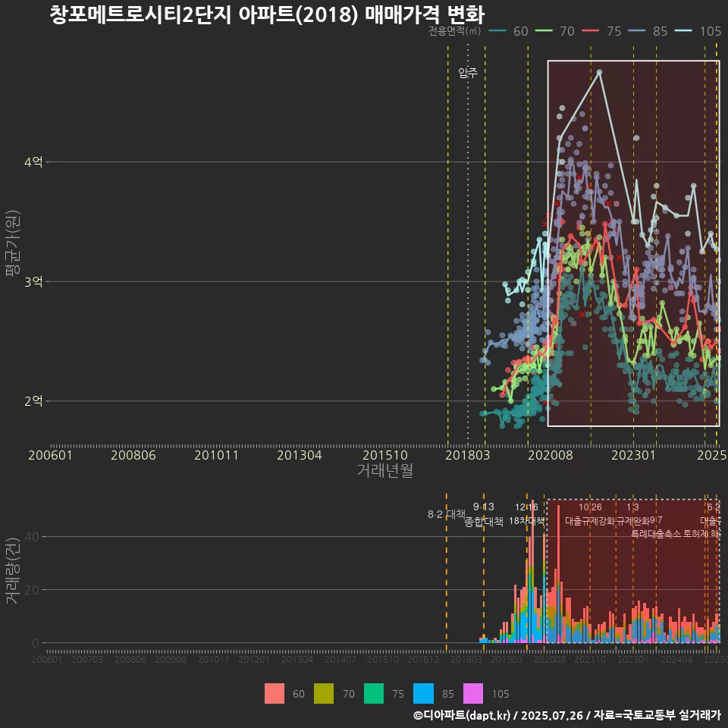Screen dimensions: 728x728
Task: Click the 거래량(건) y-axis title
Action: point(13,571)
